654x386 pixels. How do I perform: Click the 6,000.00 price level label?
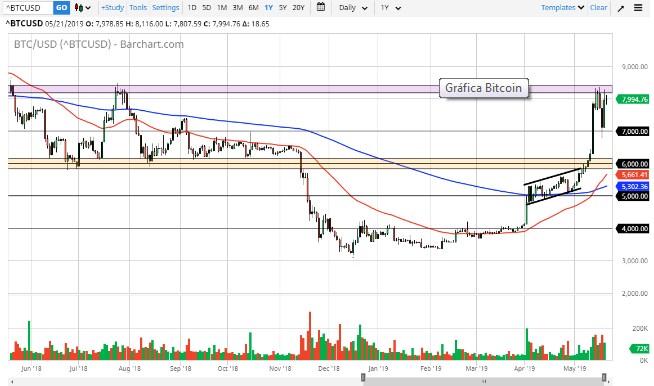coord(633,164)
